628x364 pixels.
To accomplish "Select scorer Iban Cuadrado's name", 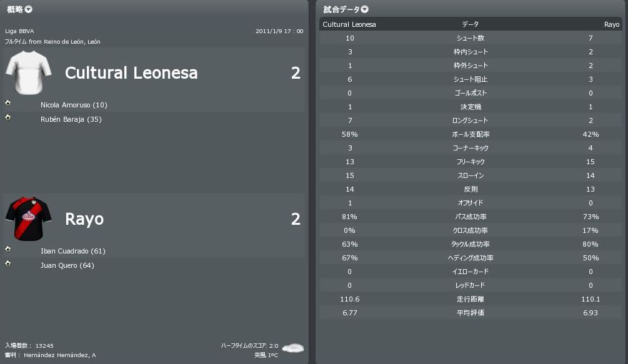I will (x=72, y=251).
